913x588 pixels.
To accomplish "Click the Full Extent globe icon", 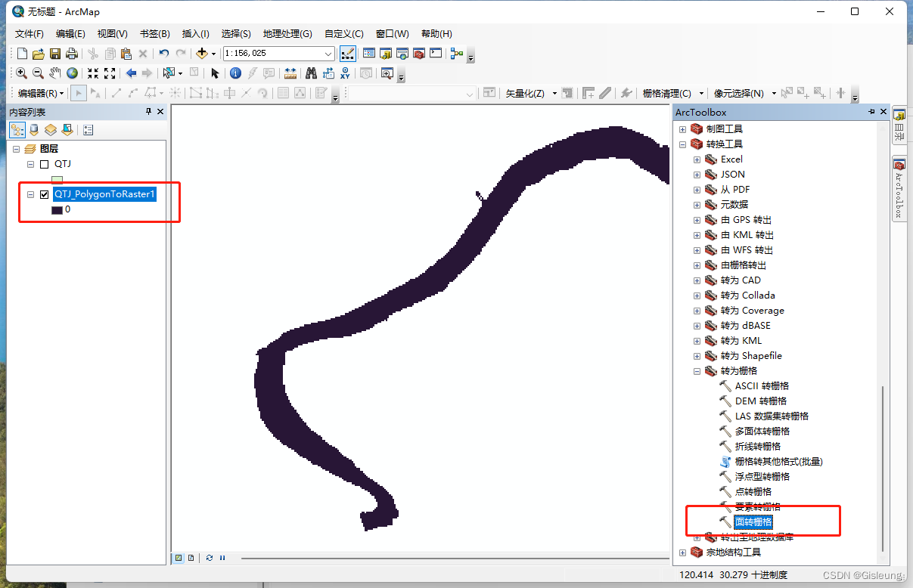I will (x=72, y=73).
